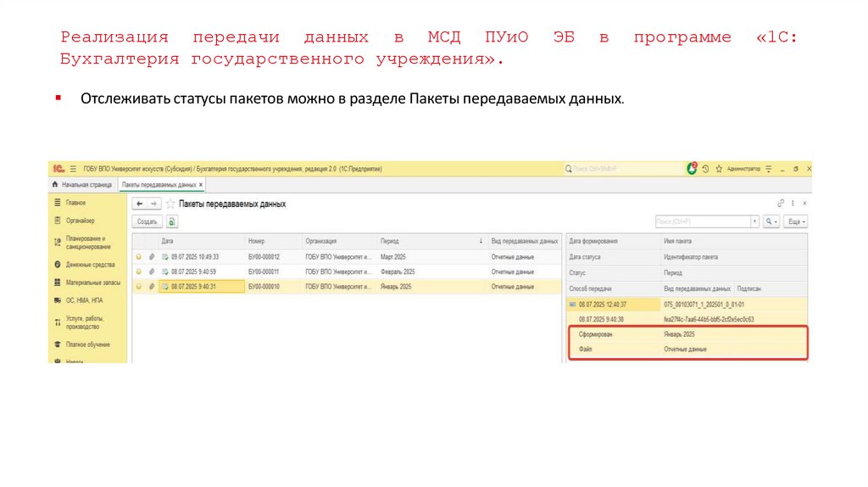Click Январь 2025 in the packages list
This screenshot has width=868, height=487.
coord(396,287)
